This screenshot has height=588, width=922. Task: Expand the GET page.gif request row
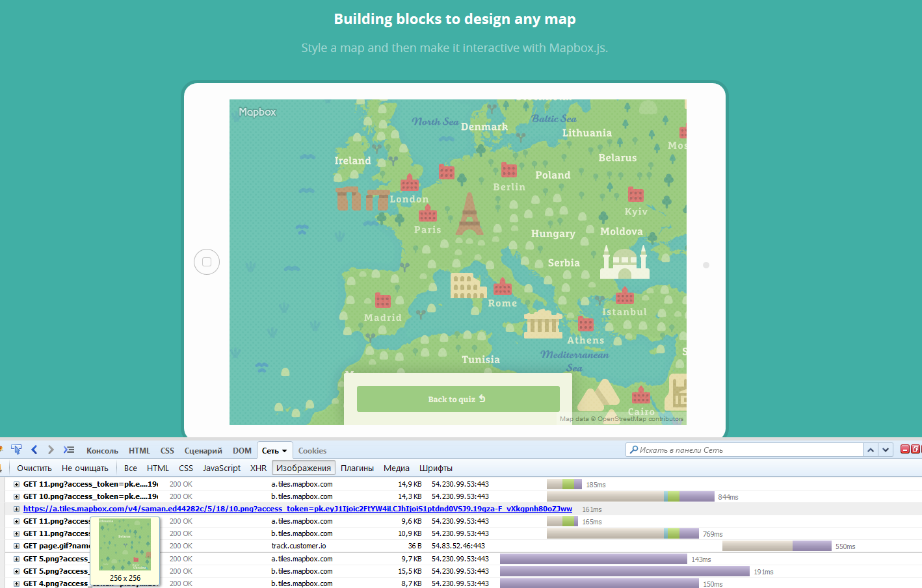[x=17, y=546]
